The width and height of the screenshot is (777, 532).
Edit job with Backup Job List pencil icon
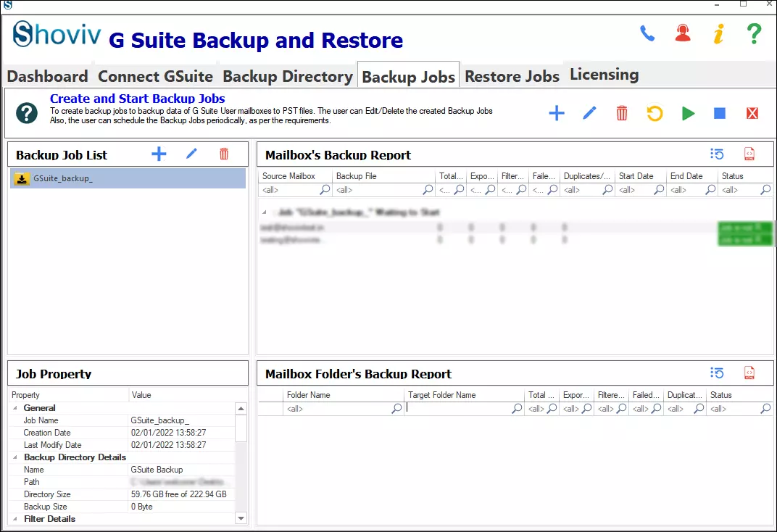(191, 154)
